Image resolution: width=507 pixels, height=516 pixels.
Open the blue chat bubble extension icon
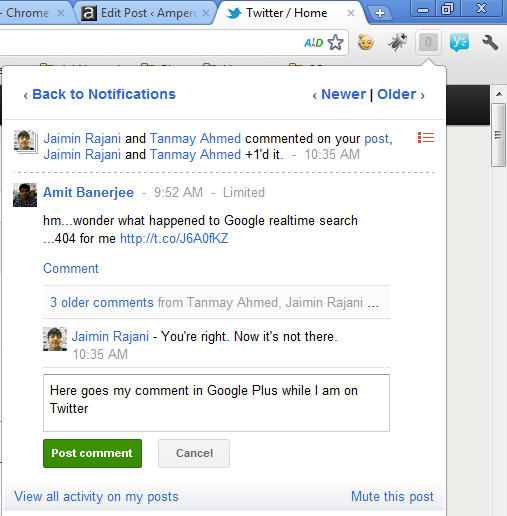pos(459,42)
